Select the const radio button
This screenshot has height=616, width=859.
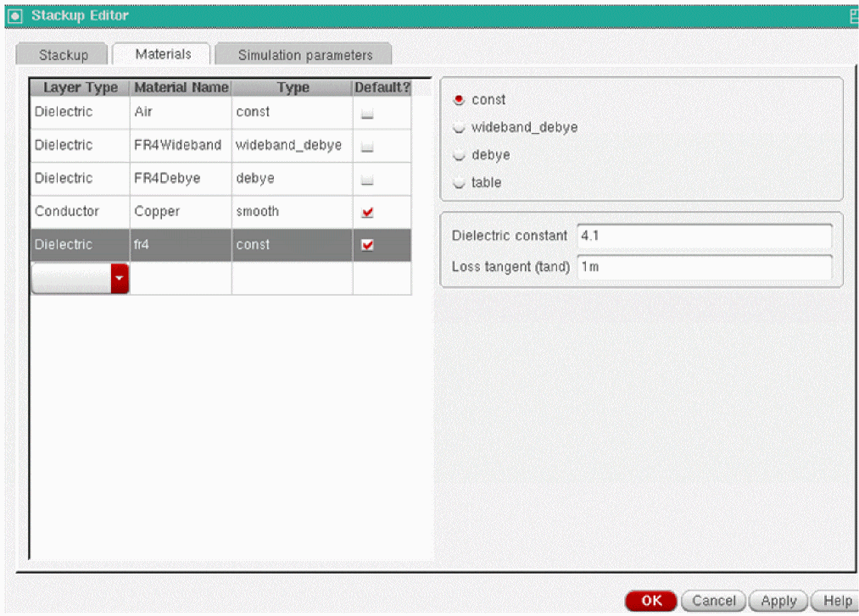459,100
